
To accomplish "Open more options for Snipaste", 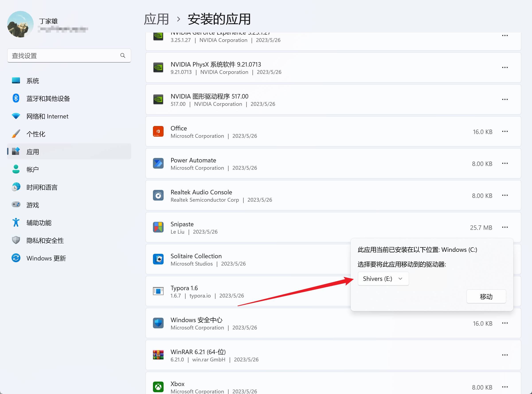I will (505, 228).
